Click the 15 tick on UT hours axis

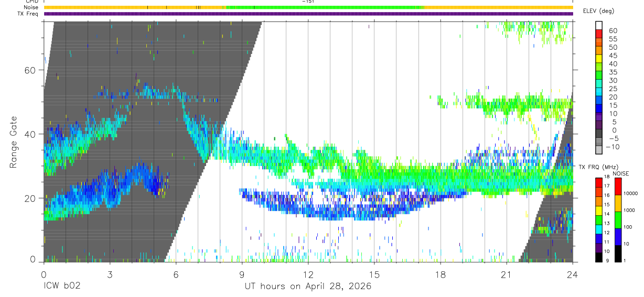point(374,273)
